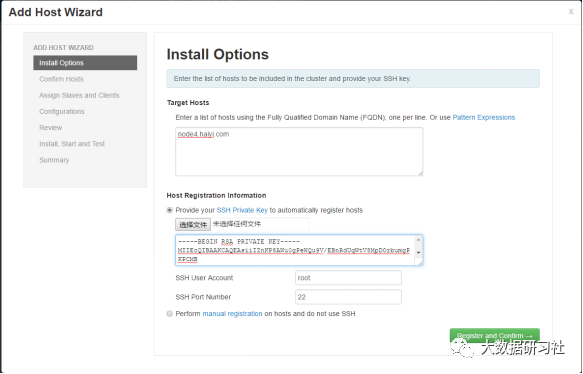The image size is (583, 374).
Task: Click the 'SSH User Account' label
Action: 204,278
